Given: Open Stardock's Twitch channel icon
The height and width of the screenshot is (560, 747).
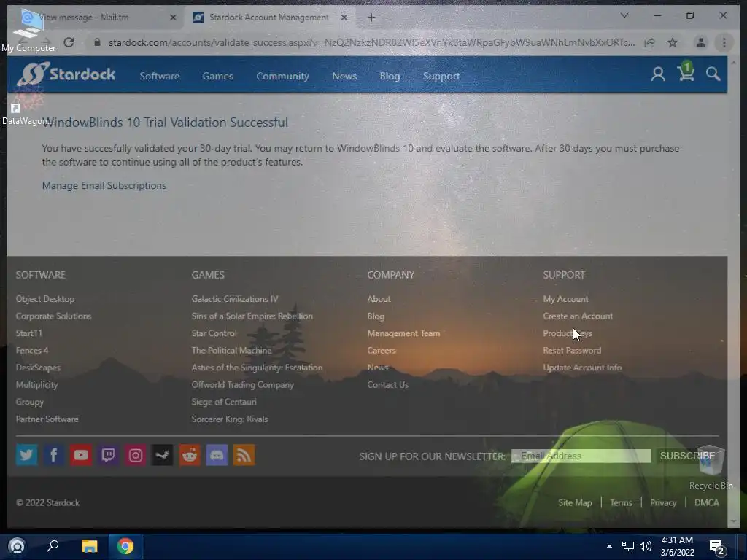Looking at the screenshot, I should pyautogui.click(x=108, y=455).
